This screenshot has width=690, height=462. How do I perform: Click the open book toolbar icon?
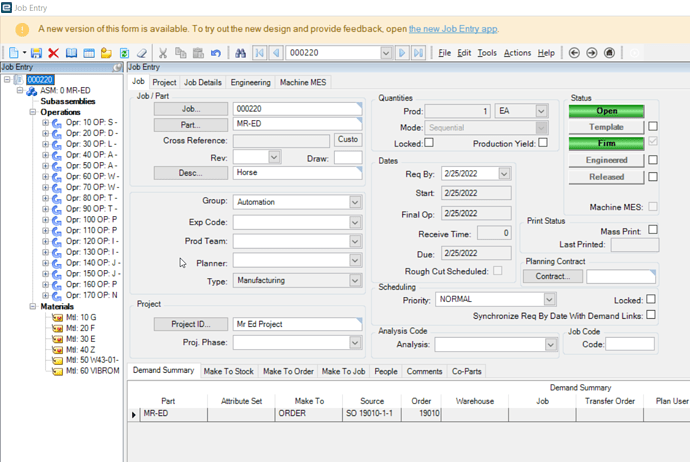71,53
